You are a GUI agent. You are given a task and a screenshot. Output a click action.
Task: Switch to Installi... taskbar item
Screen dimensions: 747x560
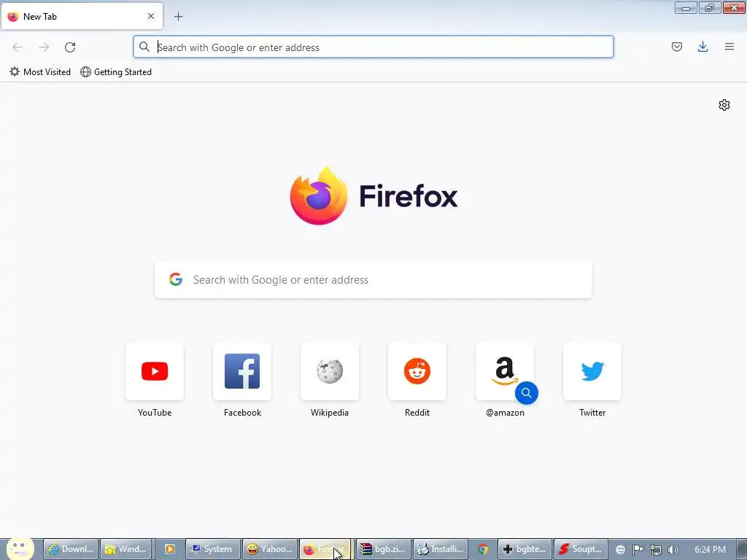tap(441, 549)
